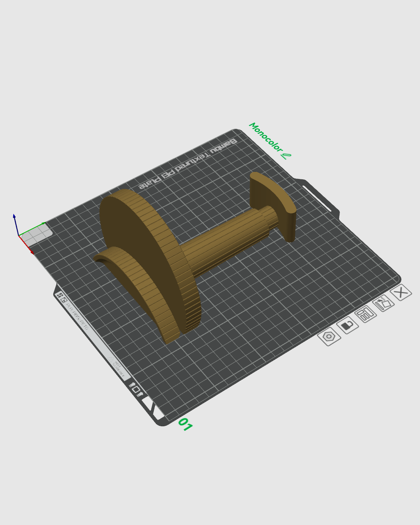Click the auto-orient plate icon

point(383,303)
